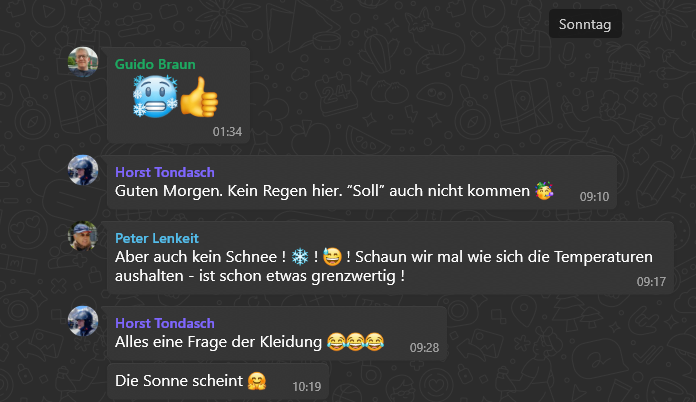Click Horst Tondasch name above Guten Morgen
This screenshot has width=696, height=402.
(165, 172)
